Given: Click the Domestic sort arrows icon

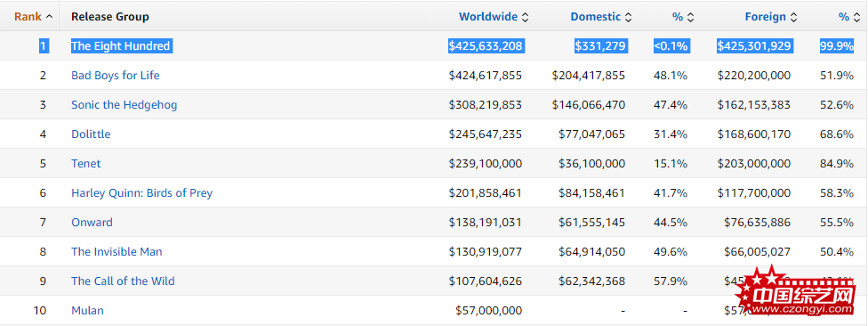Looking at the screenshot, I should (628, 17).
